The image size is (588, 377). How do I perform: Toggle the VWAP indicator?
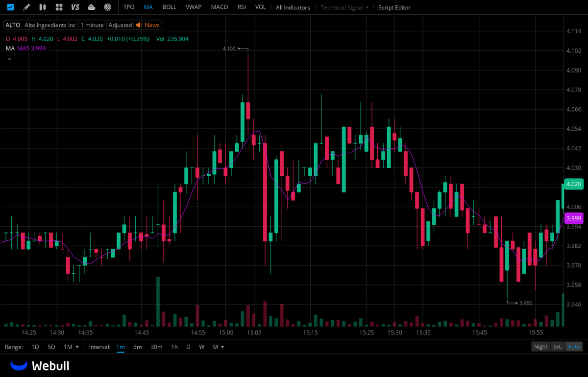pos(194,7)
